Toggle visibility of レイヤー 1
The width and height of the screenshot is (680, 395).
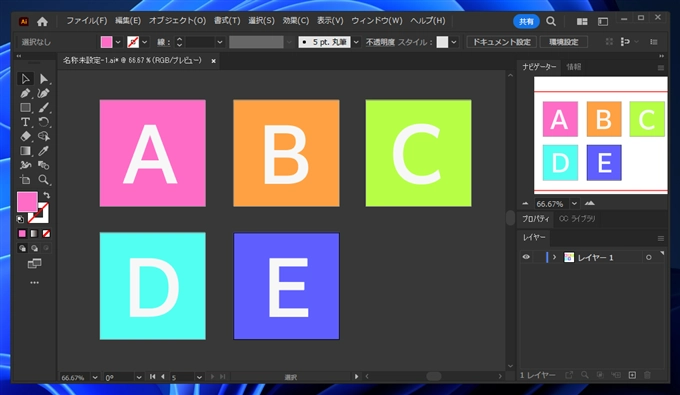pyautogui.click(x=526, y=257)
